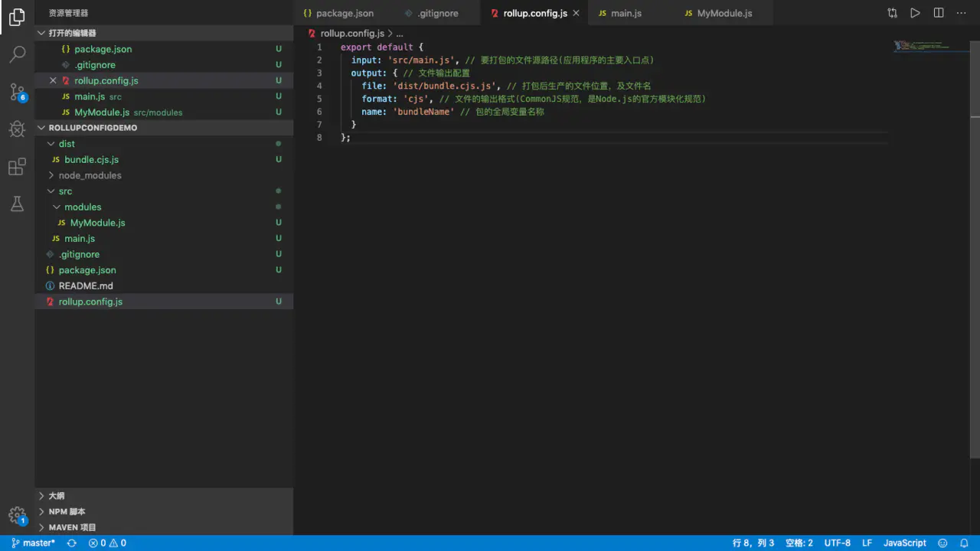Open README.md in the file tree
The width and height of the screenshot is (980, 551).
(x=86, y=285)
